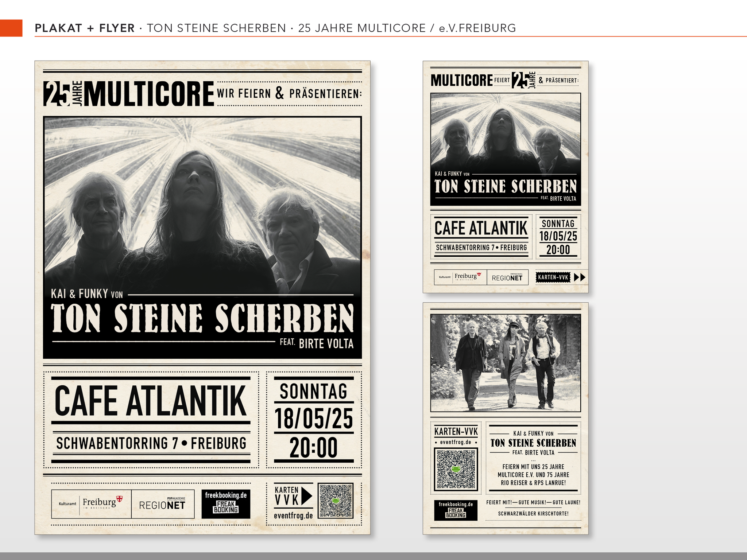This screenshot has height=560, width=747.
Task: Click the walking trio photo on the flyer back
Action: point(506,362)
